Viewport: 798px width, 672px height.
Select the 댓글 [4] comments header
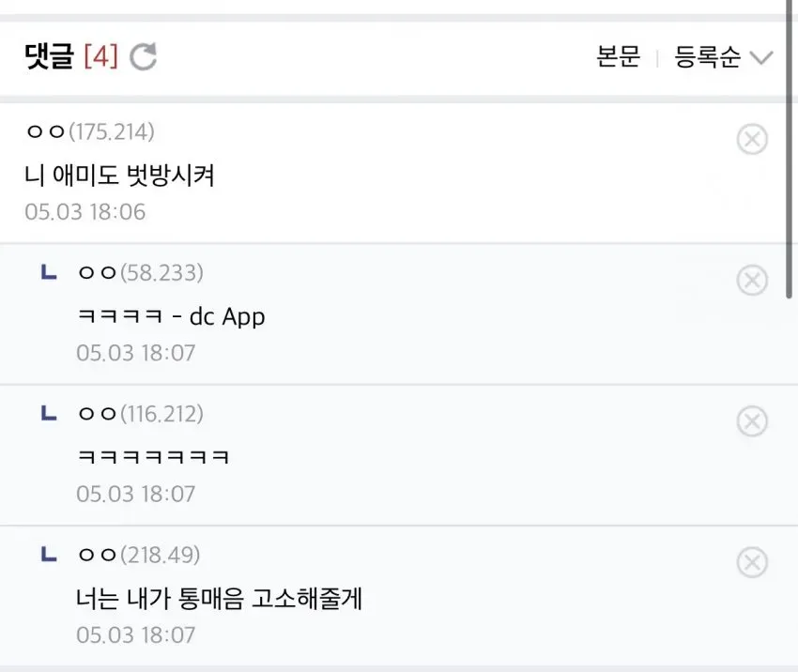tap(71, 56)
